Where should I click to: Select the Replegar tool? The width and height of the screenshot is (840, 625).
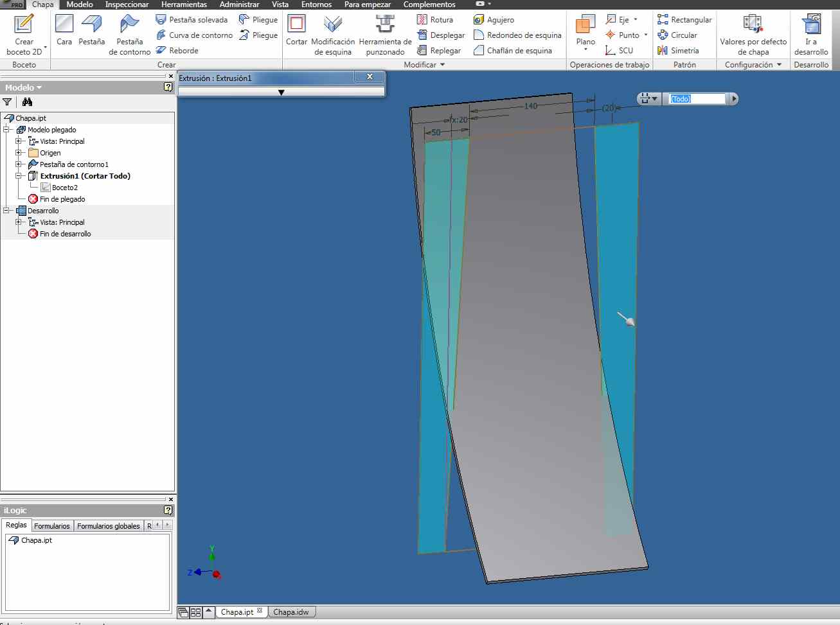439,51
